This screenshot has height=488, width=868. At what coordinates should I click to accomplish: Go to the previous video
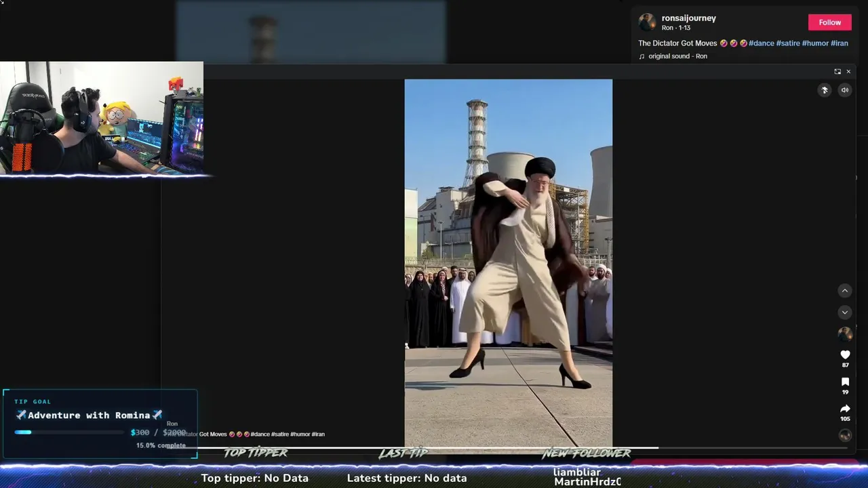click(x=845, y=291)
